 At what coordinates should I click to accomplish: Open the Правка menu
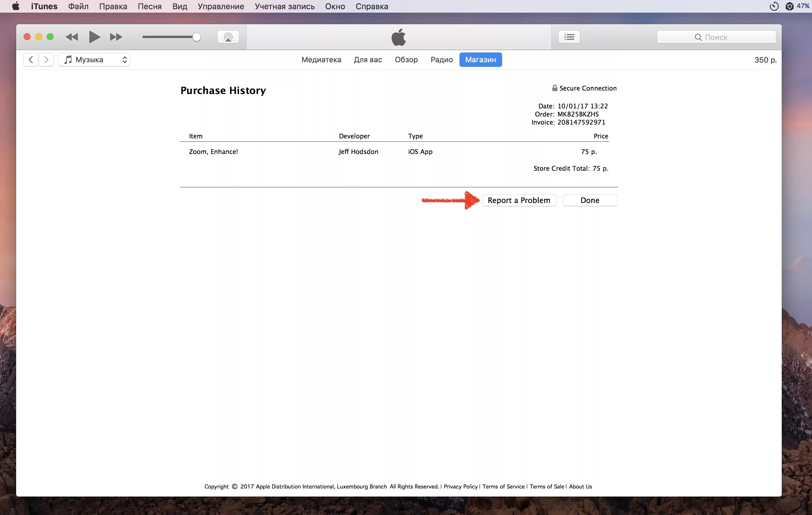tap(113, 6)
